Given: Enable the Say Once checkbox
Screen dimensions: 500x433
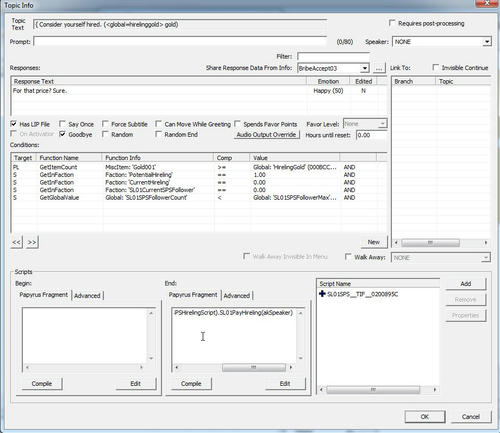Looking at the screenshot, I should [62, 124].
